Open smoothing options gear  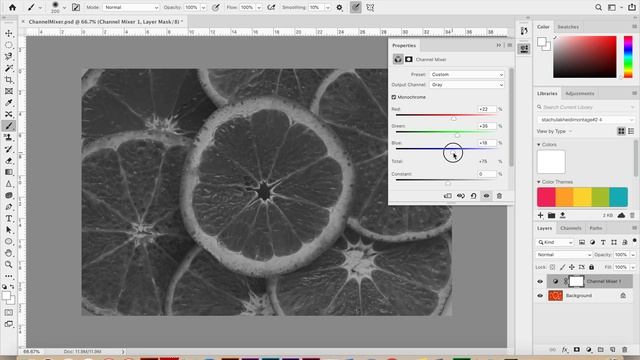[340, 7]
